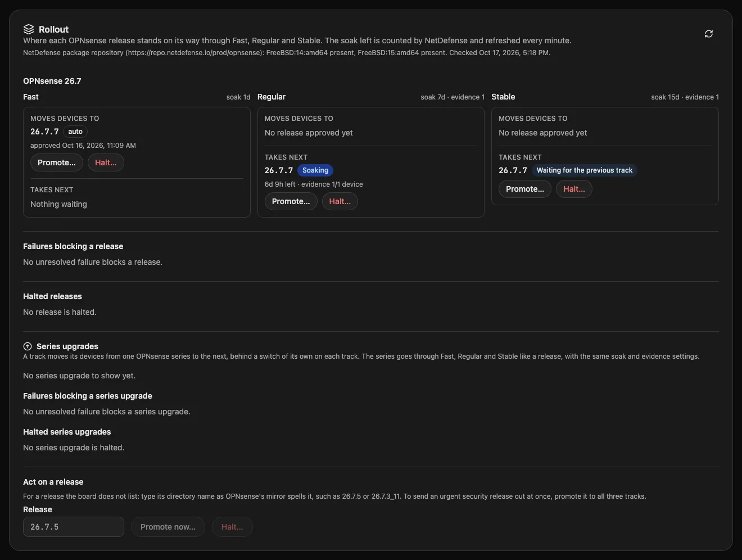Click the Regular track's soak 7d evidence label

tap(453, 97)
